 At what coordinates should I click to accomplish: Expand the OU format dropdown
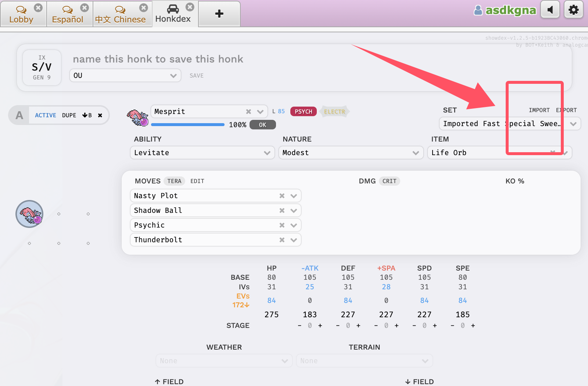125,76
